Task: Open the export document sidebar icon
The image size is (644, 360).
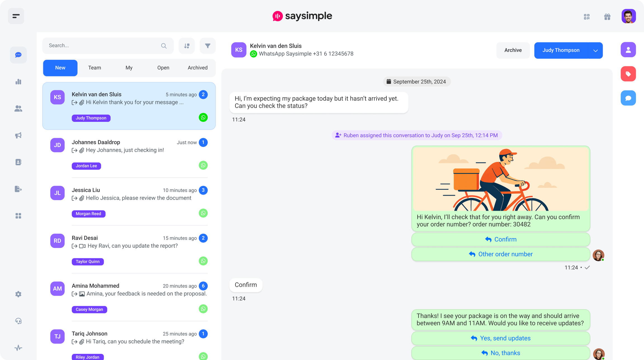Action: tap(18, 189)
